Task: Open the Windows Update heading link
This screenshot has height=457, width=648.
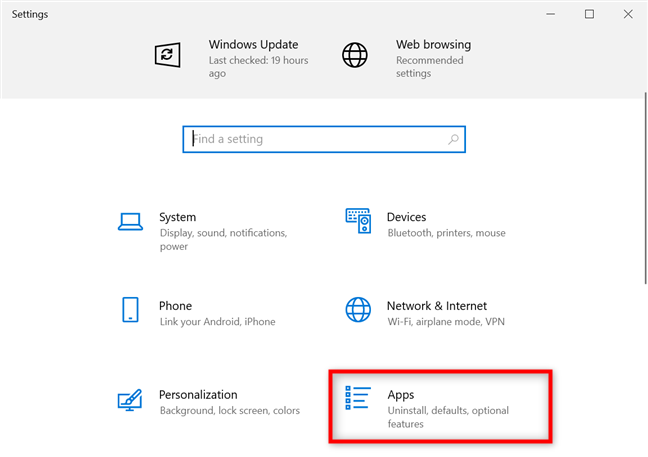Action: pos(253,45)
